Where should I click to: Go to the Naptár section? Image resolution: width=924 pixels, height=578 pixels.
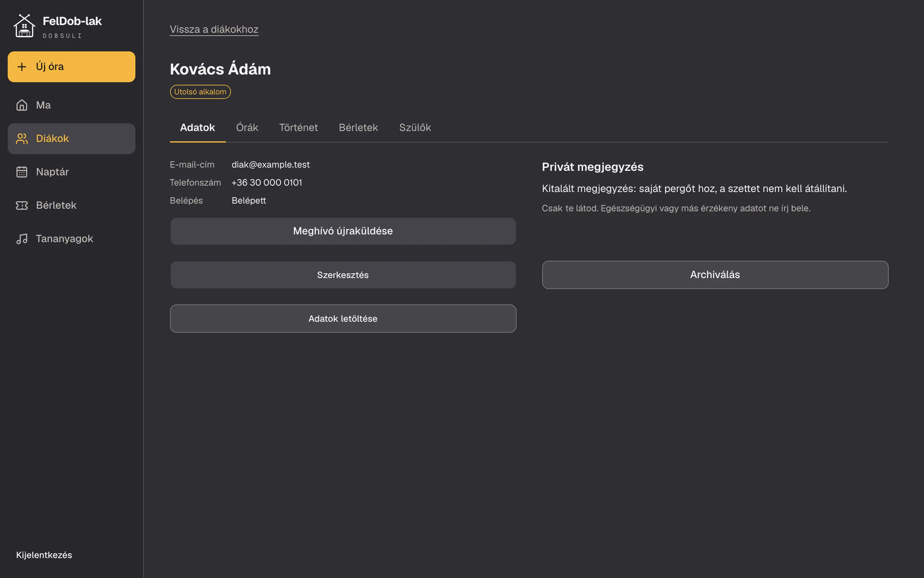coord(72,172)
